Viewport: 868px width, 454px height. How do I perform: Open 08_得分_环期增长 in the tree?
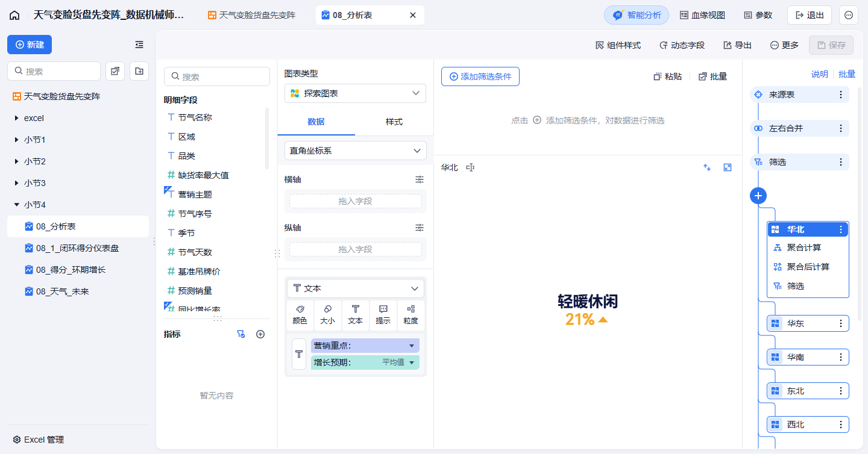coord(78,270)
